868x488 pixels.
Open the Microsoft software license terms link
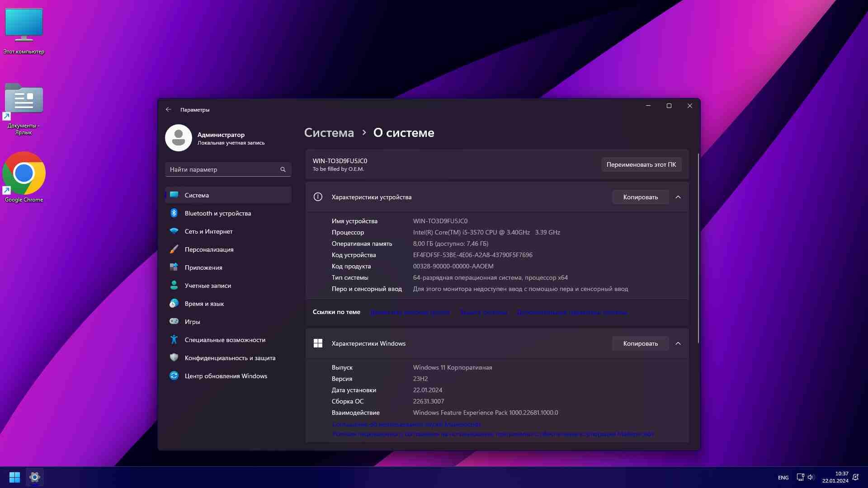493,434
